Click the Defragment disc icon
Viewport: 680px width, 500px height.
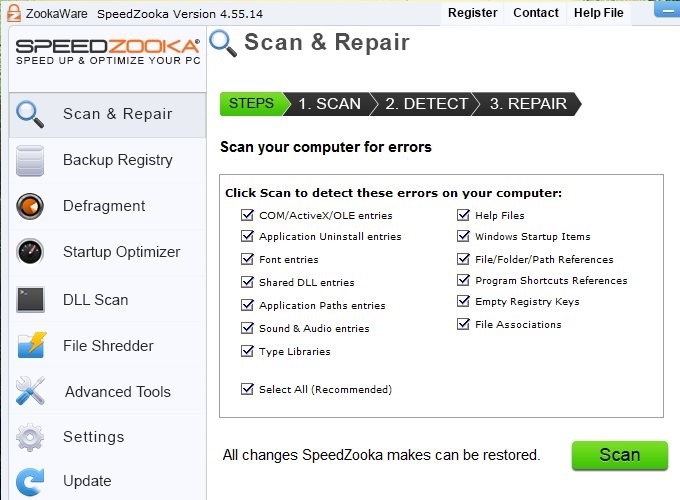[31, 206]
